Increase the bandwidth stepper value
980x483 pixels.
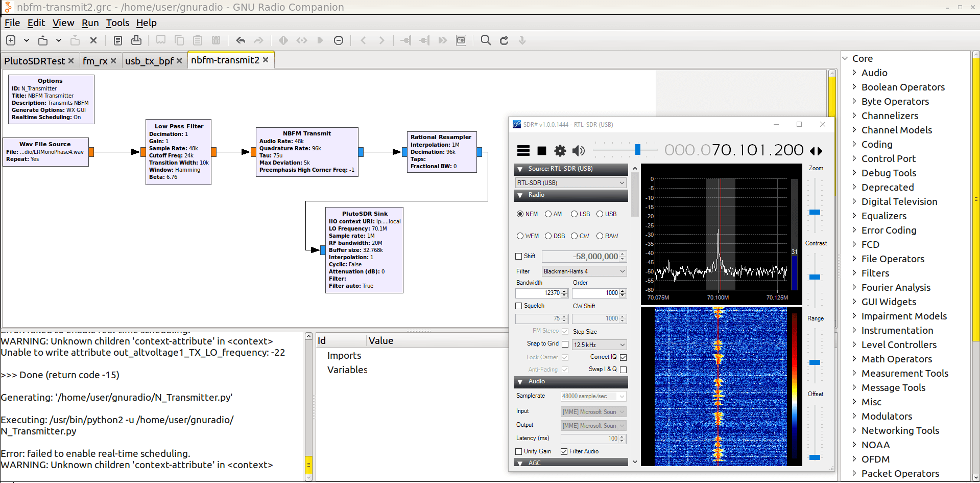(x=564, y=291)
